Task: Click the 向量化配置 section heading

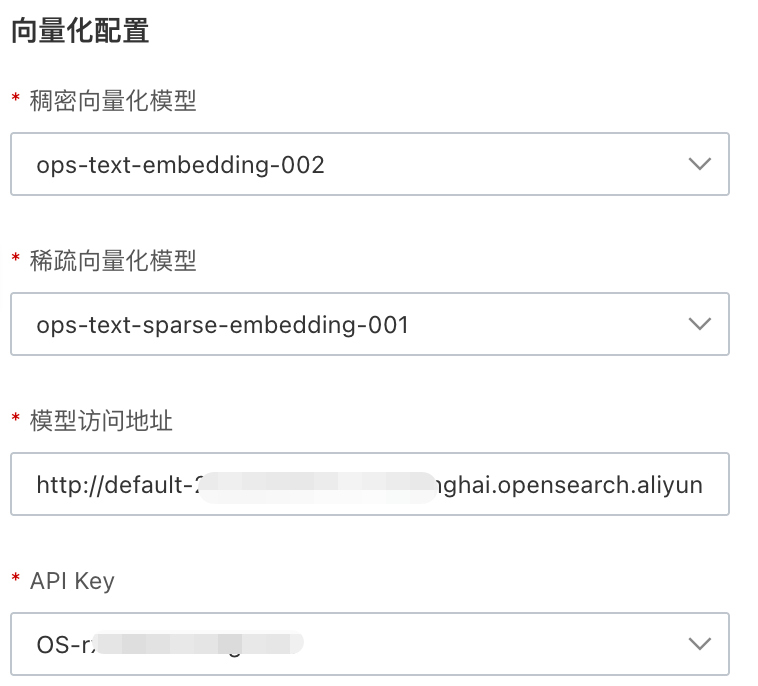Action: pos(80,30)
